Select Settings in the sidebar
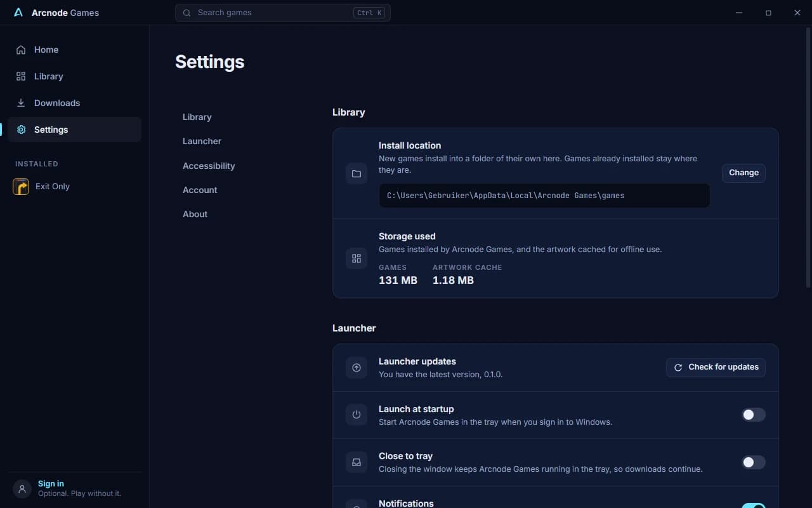812x508 pixels. coord(75,130)
